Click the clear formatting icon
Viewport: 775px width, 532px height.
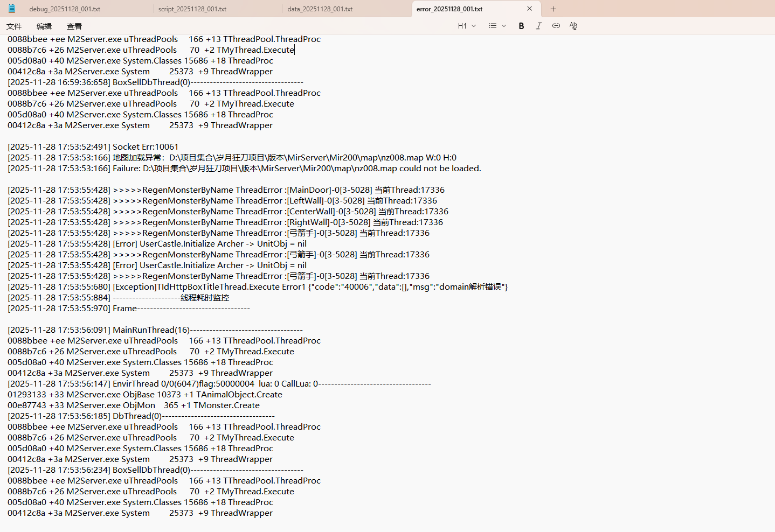coord(573,26)
